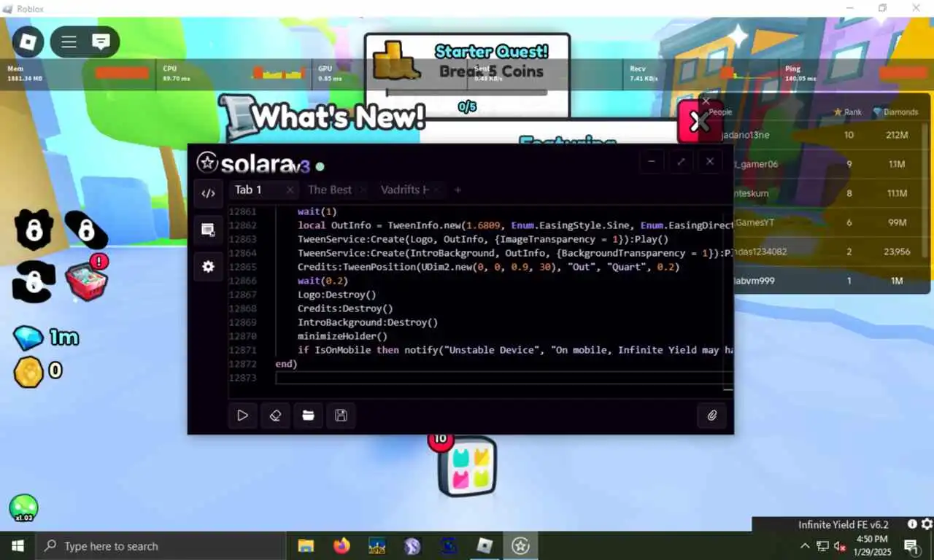This screenshot has height=560, width=934.
Task: Click Infinite Yield FE v6.2 title bar
Action: tap(843, 524)
